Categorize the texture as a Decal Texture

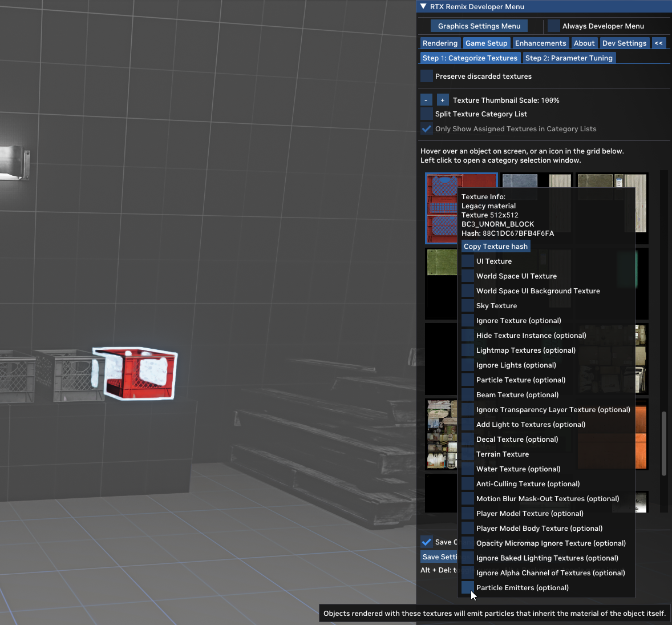pos(467,439)
